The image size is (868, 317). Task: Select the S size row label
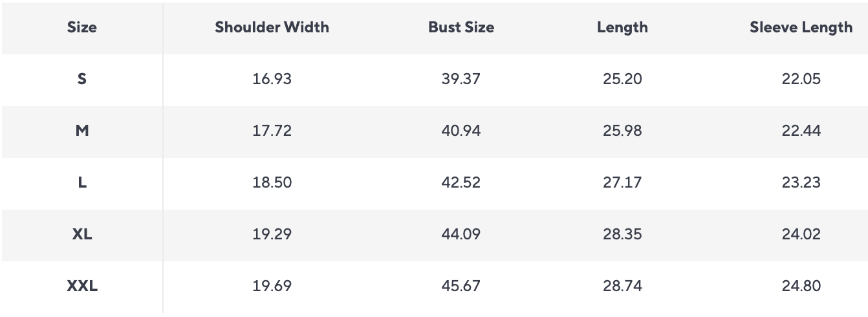point(82,79)
